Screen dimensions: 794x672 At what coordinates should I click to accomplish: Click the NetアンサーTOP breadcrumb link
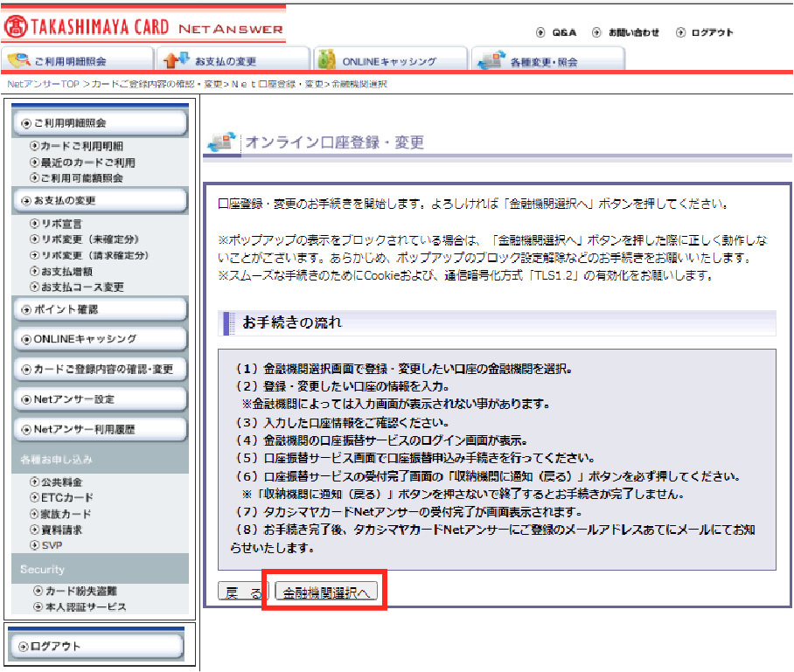click(x=43, y=84)
